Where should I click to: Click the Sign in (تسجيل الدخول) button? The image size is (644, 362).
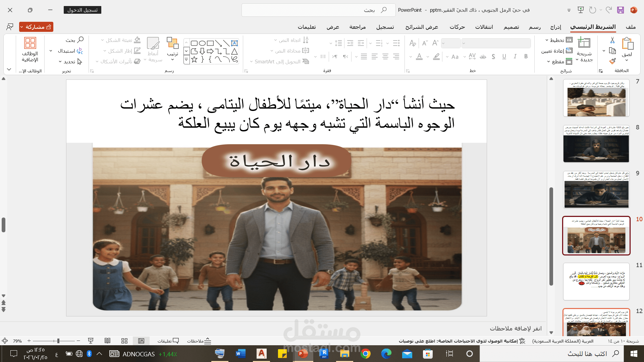(83, 10)
